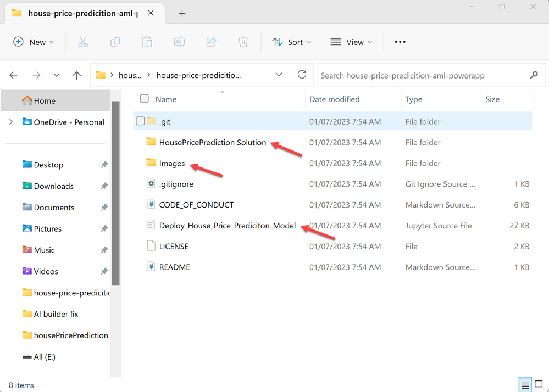
Task: Close the house-price-predicition tab
Action: pos(151,13)
